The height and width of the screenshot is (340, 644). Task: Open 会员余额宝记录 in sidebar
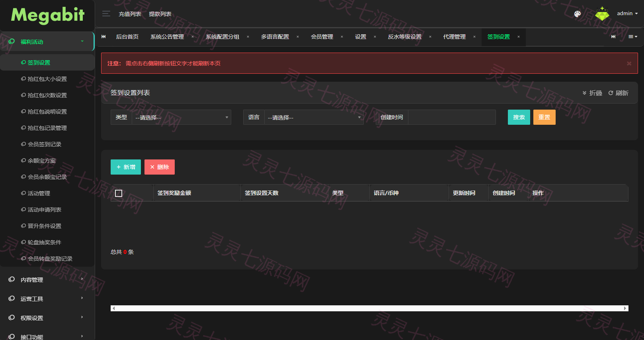(47, 177)
